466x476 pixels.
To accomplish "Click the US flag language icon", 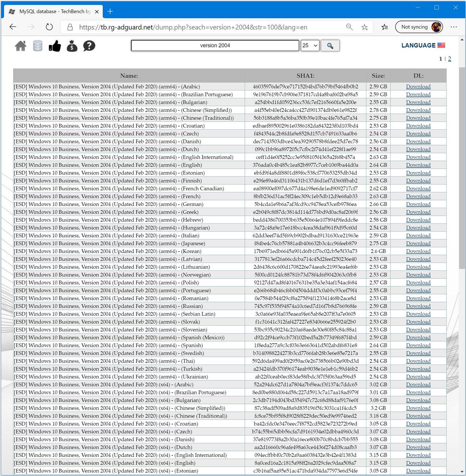I will 441,45.
